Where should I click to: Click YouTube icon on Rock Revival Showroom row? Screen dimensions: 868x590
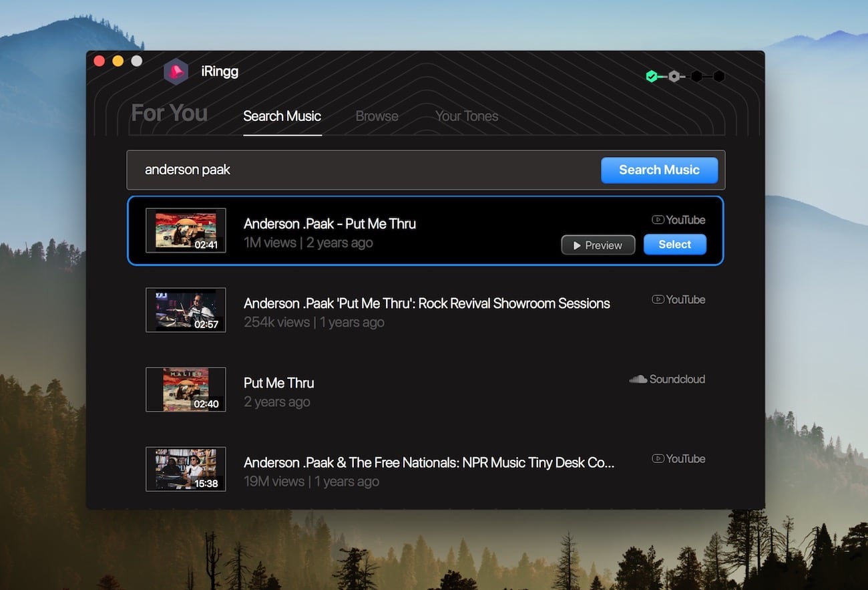coord(658,299)
